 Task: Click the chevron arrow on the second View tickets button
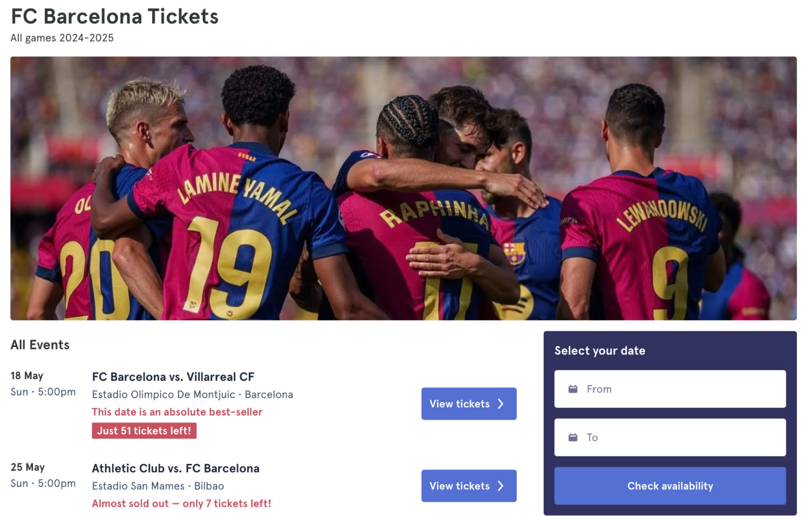501,486
